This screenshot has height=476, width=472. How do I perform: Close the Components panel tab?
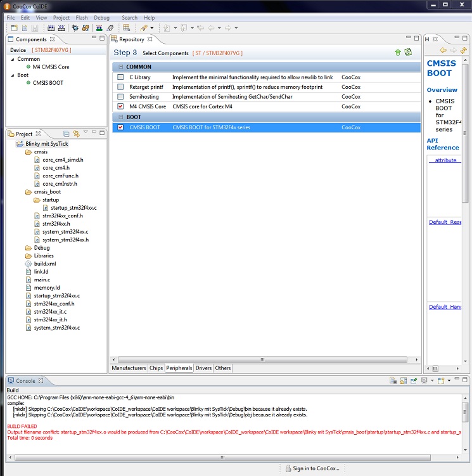click(52, 39)
